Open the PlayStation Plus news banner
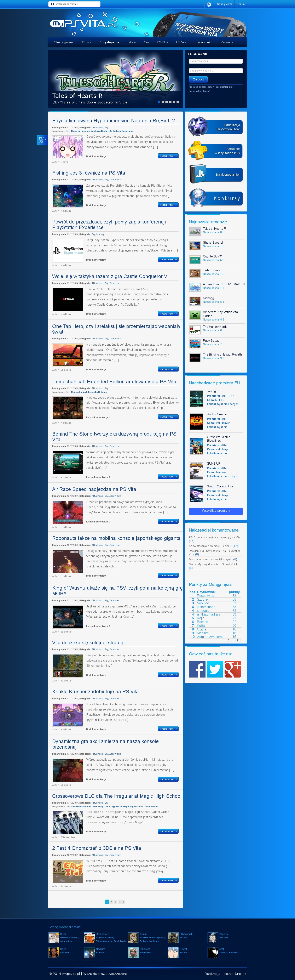The height and width of the screenshot is (980, 295). [x=215, y=151]
